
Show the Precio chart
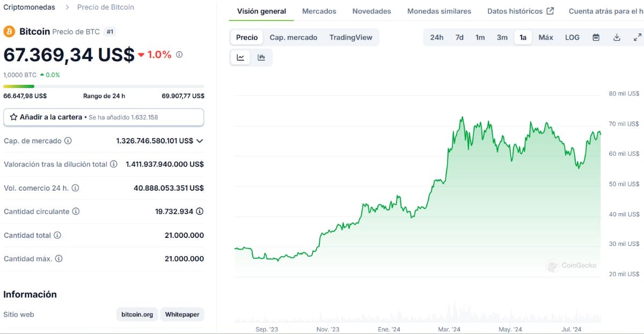[247, 37]
